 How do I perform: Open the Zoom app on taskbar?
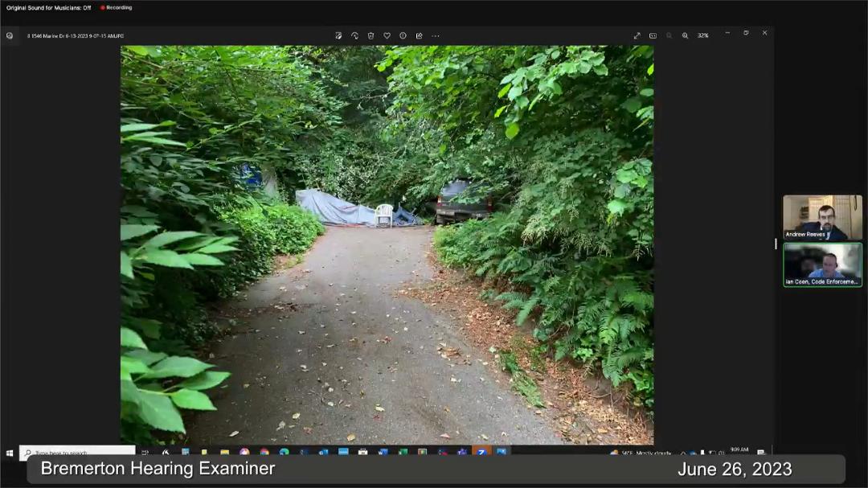coord(481,452)
